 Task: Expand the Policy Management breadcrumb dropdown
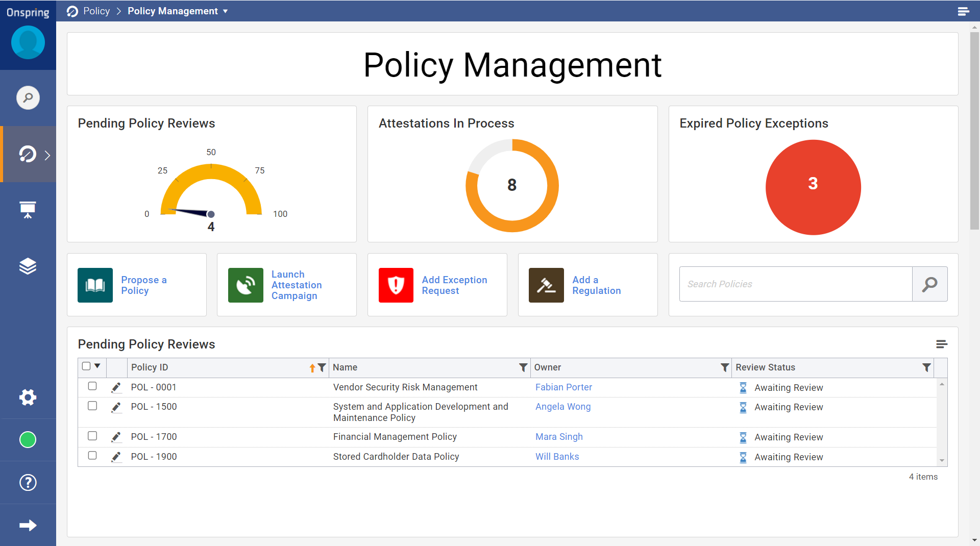225,11
